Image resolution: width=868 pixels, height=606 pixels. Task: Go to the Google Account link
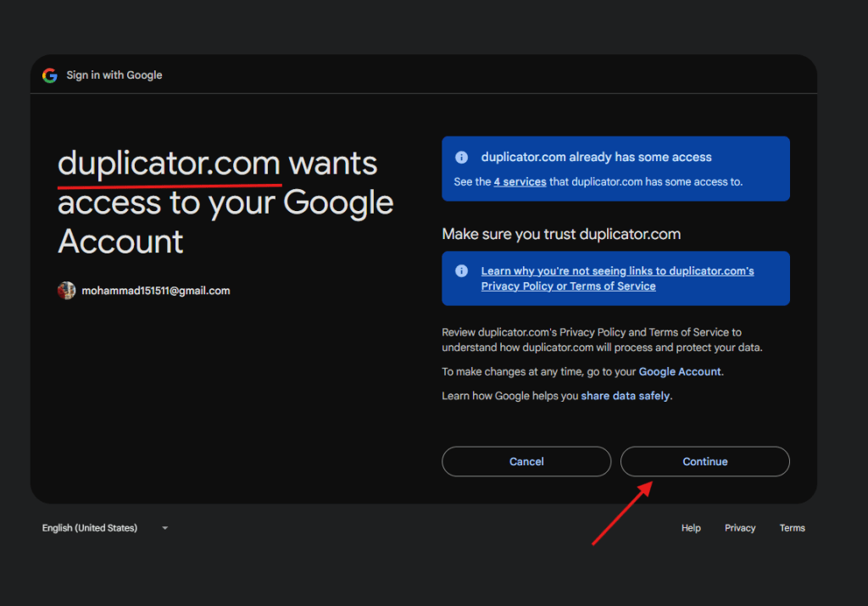(680, 372)
